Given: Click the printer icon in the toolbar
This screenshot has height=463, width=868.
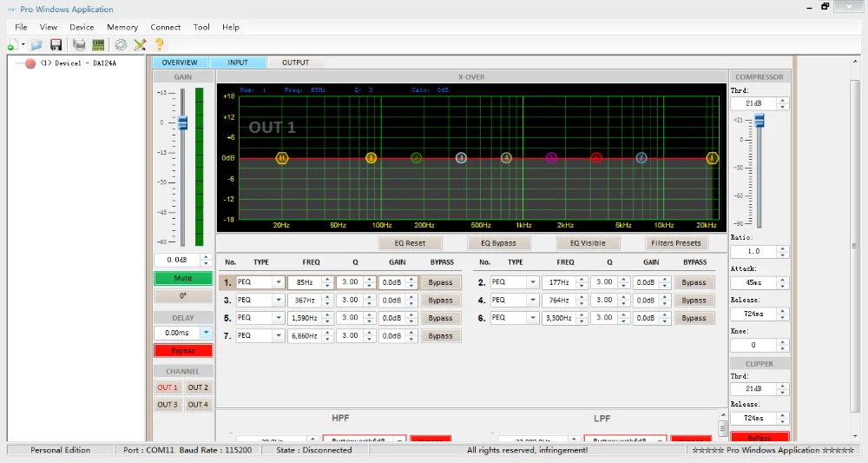Looking at the screenshot, I should pos(79,45).
